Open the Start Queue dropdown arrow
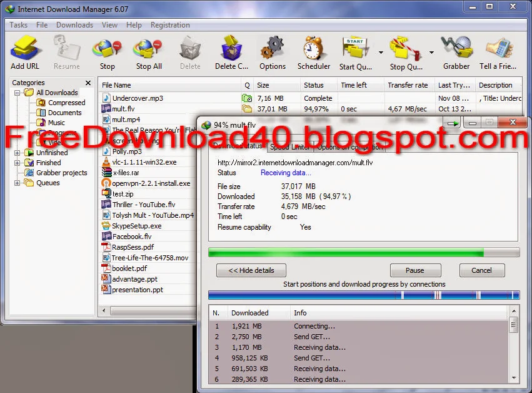This screenshot has height=393, width=532. pos(381,53)
